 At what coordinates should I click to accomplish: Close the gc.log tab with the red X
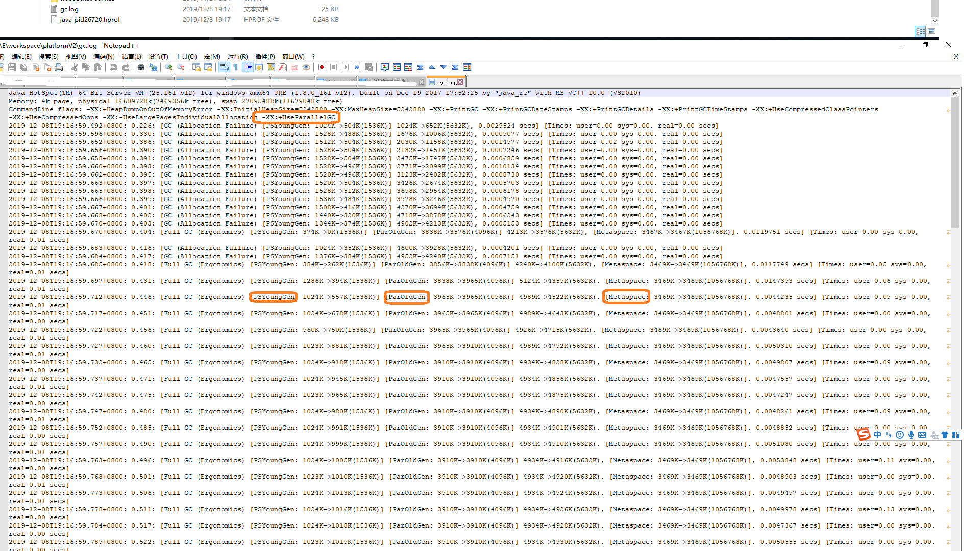click(460, 82)
